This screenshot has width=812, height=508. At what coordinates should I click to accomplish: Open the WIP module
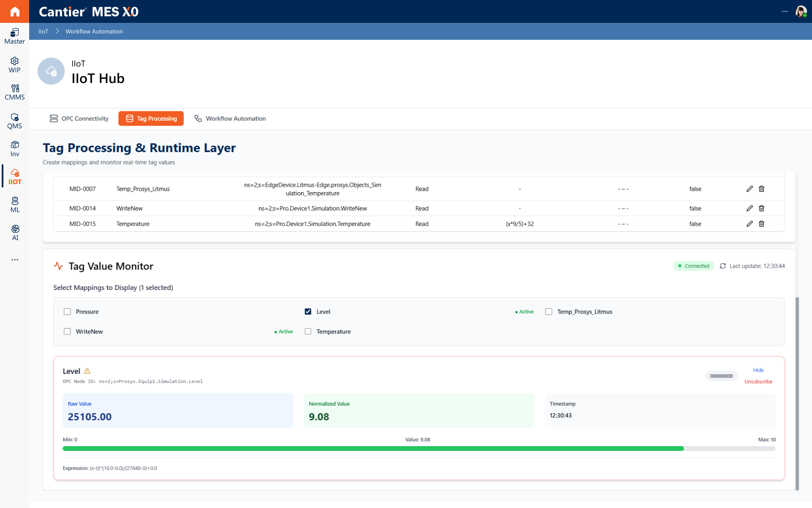tap(14, 65)
